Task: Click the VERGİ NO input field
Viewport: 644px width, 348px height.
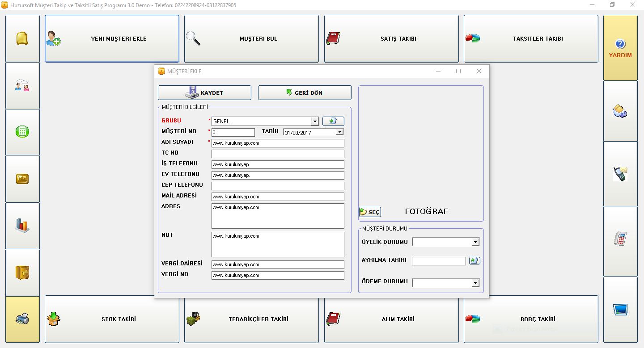Action: (278, 275)
